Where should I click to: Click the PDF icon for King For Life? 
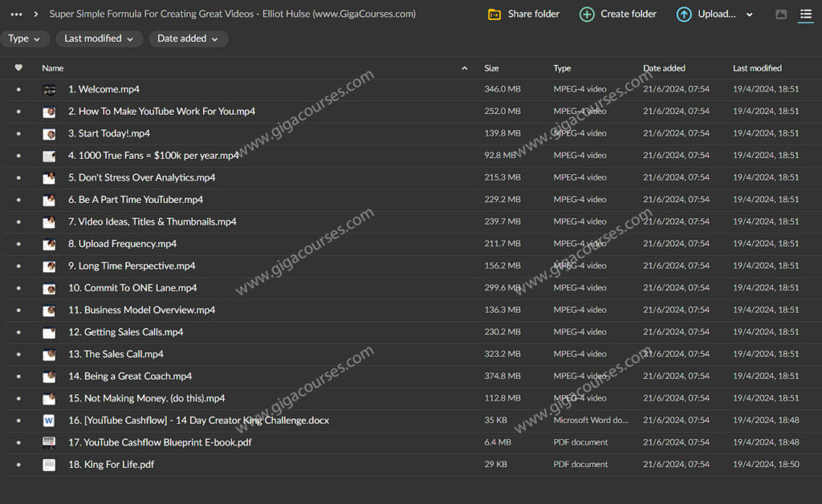49,465
